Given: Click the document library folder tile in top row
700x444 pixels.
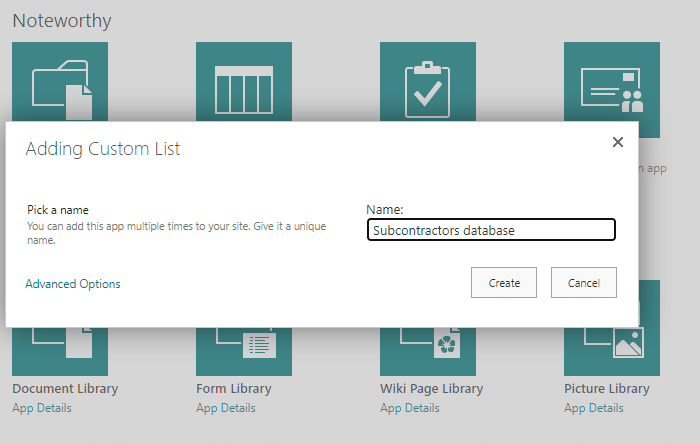Looking at the screenshot, I should pyautogui.click(x=60, y=82).
